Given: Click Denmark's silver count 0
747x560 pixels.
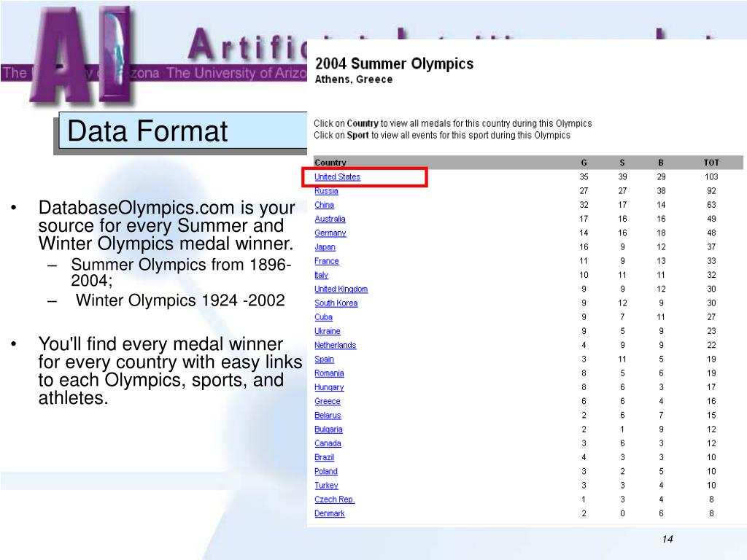Looking at the screenshot, I should pos(622,513).
